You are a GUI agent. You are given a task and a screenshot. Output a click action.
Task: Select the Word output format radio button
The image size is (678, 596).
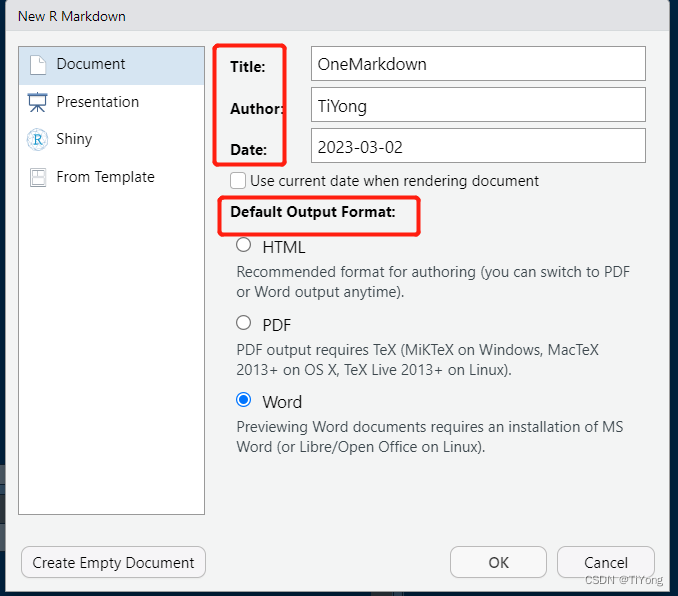[x=243, y=400]
